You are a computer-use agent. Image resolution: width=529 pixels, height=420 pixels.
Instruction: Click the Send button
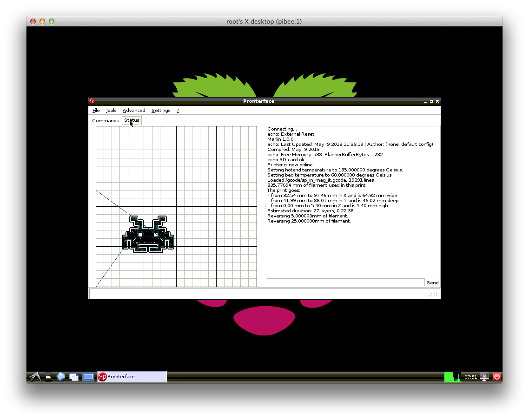pyautogui.click(x=432, y=283)
